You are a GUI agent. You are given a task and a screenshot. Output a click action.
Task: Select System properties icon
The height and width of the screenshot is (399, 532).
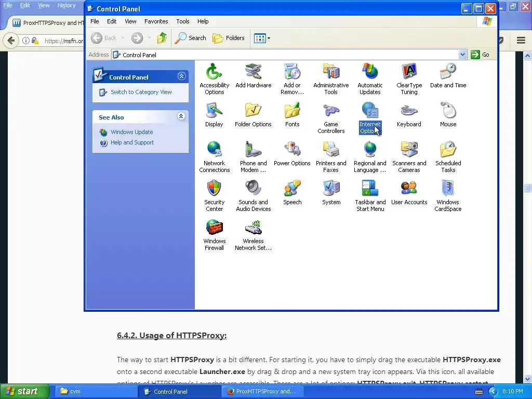coord(331,192)
